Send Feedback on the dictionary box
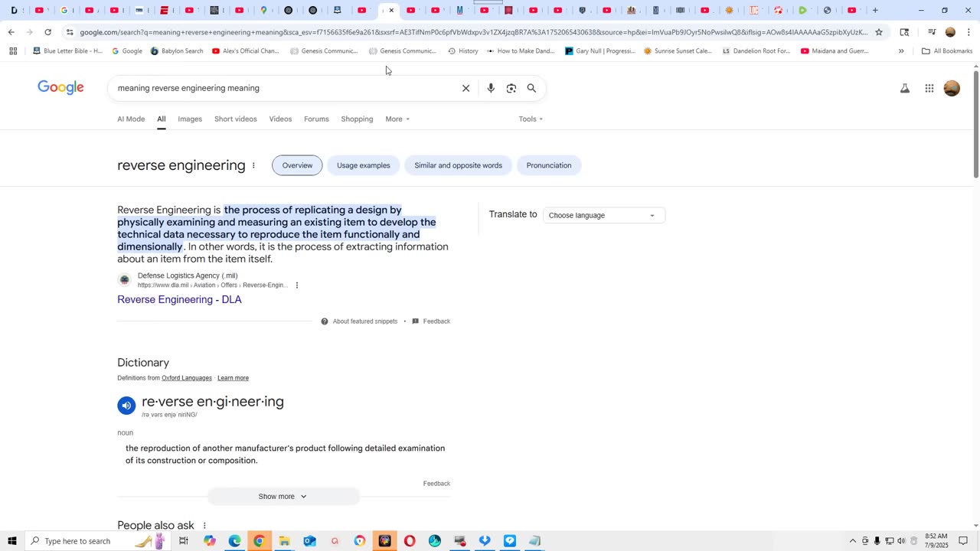The height and width of the screenshot is (551, 980). pos(436,484)
